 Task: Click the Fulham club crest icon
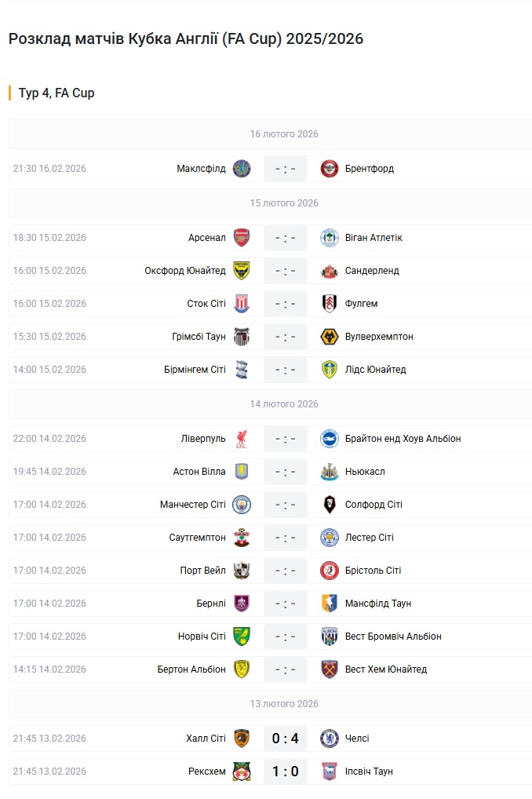[330, 304]
